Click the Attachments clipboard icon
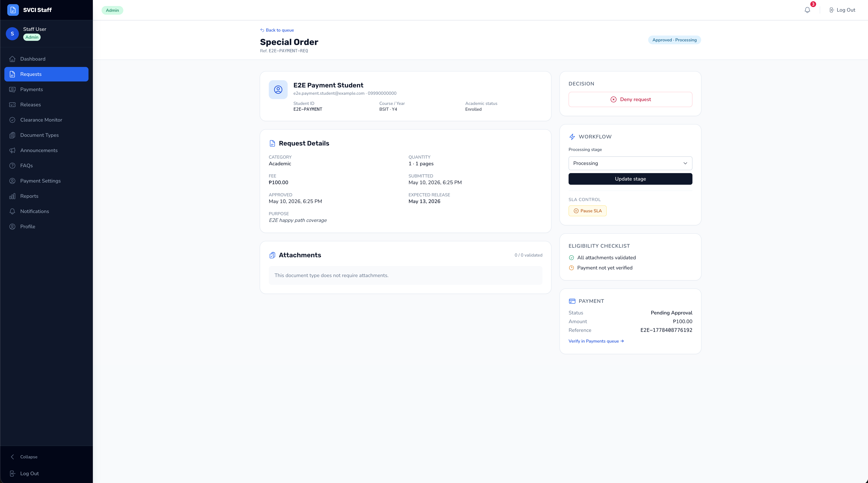868x483 pixels. (x=272, y=255)
